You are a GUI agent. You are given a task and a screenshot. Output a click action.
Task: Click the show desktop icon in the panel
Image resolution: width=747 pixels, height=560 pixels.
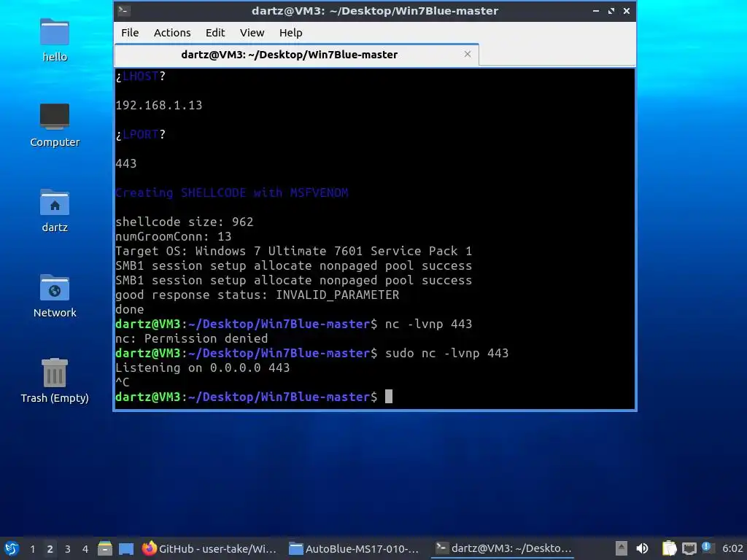coord(126,548)
